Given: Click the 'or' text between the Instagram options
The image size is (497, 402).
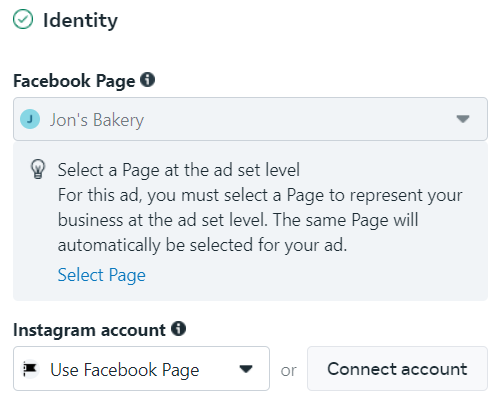Looking at the screenshot, I should pos(288,371).
